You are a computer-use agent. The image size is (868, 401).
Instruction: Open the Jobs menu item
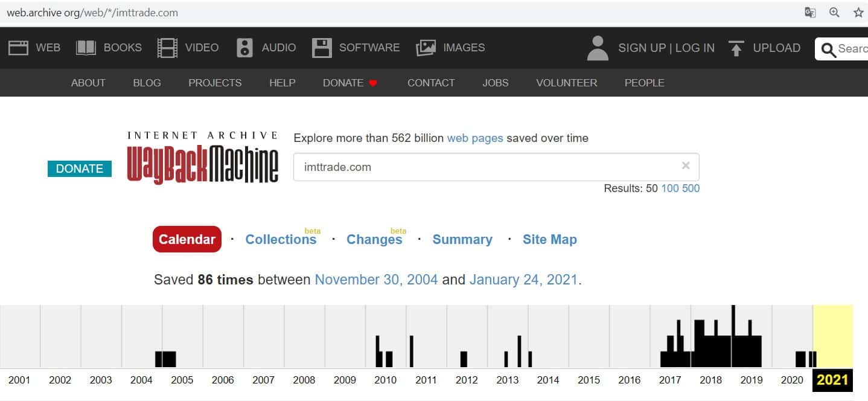pos(496,83)
